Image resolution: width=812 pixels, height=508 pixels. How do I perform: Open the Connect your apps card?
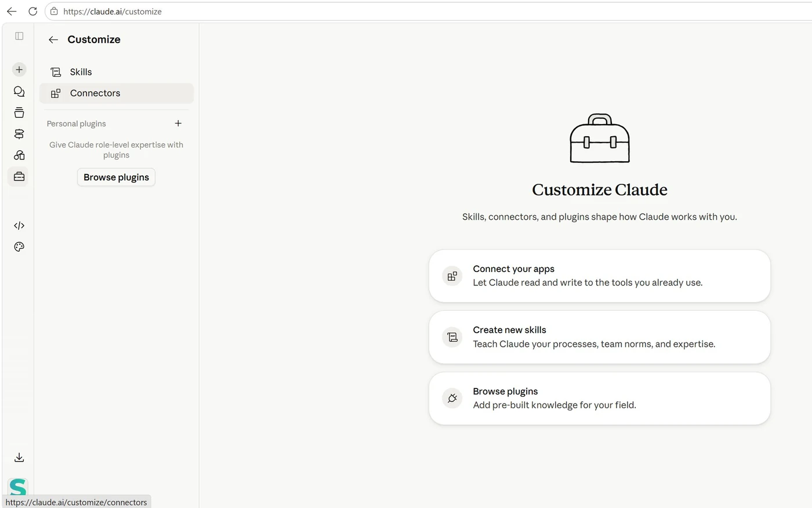(600, 276)
